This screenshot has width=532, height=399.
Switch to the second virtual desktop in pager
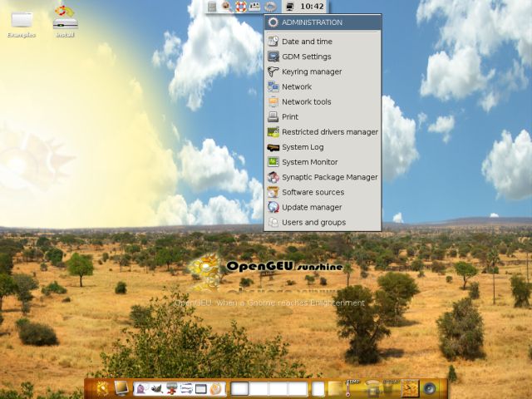click(x=259, y=389)
